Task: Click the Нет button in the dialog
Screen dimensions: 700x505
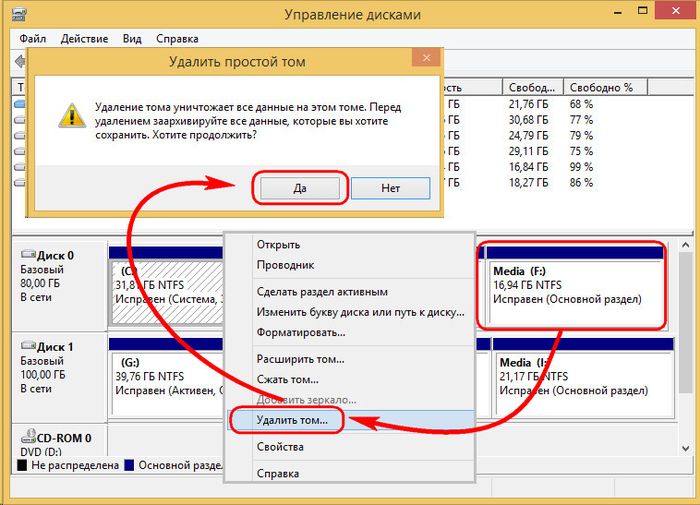Action: coord(390,188)
